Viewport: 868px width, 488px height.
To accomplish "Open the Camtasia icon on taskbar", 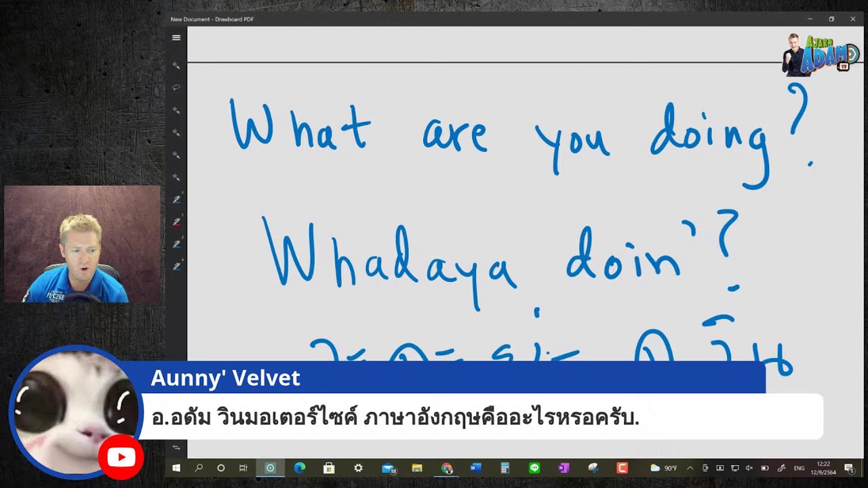I will [x=622, y=468].
